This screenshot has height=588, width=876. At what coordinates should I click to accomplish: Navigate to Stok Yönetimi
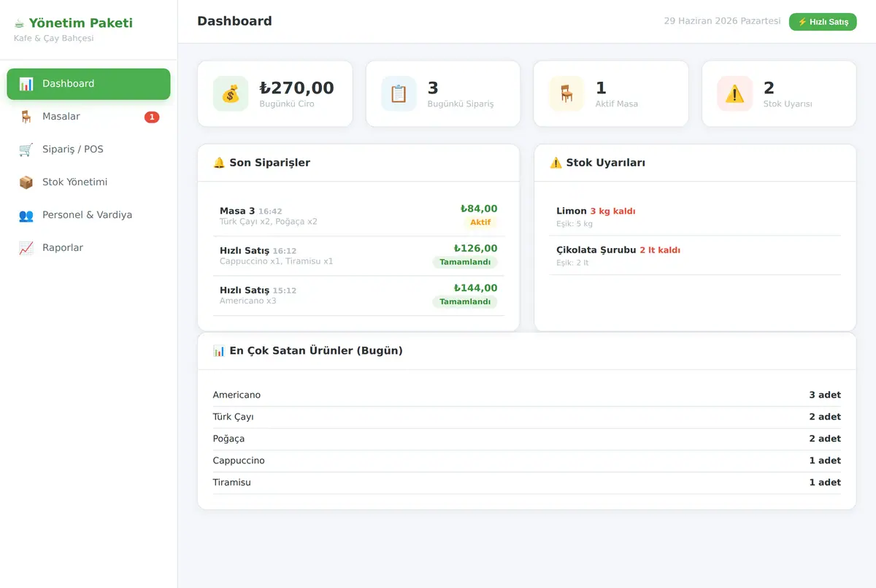click(88, 182)
